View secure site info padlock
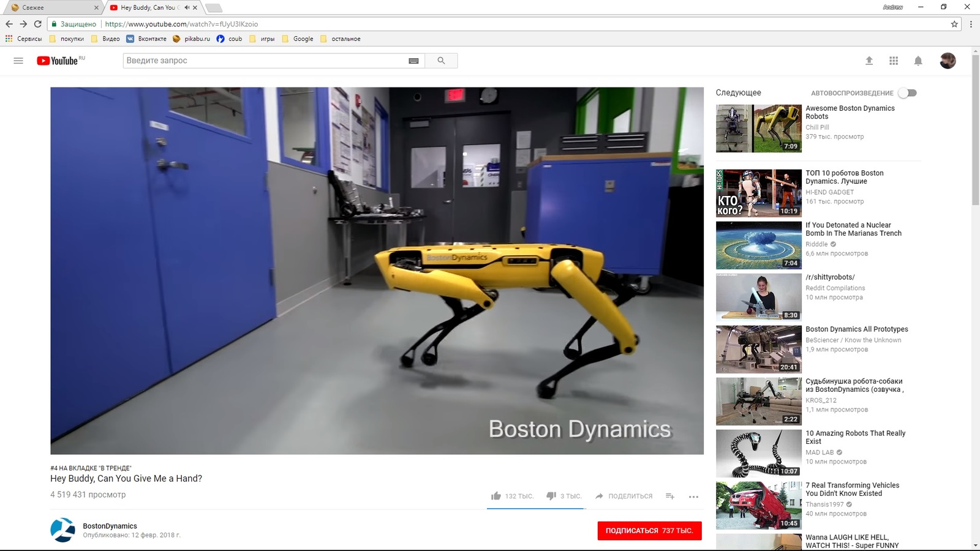 click(54, 24)
